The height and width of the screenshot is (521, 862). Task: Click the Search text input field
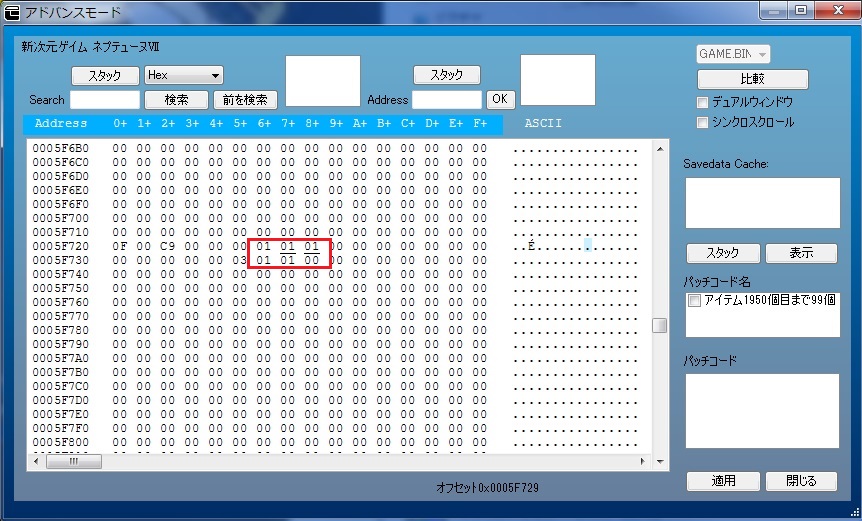[105, 100]
